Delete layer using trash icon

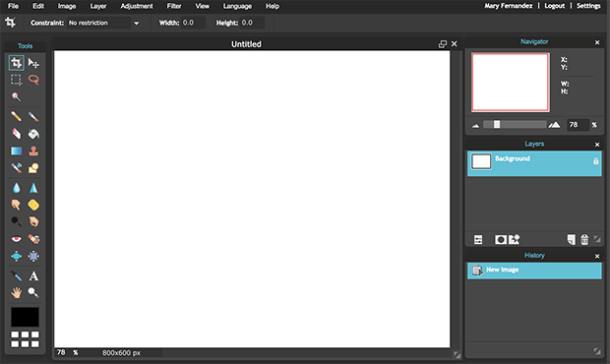pos(584,240)
